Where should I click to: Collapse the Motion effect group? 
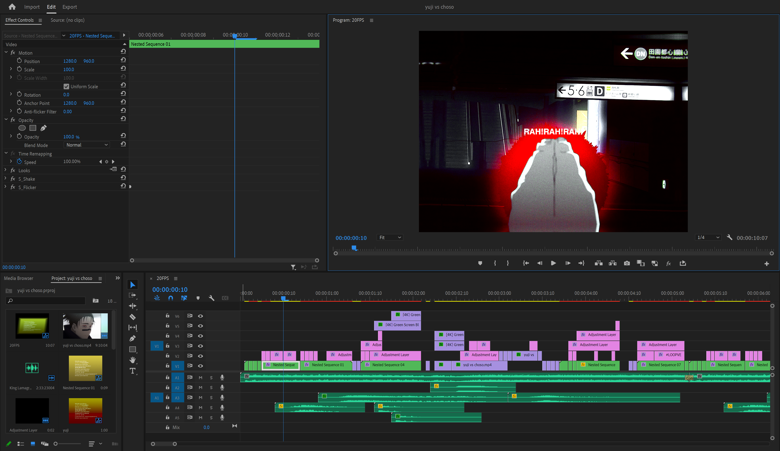(x=6, y=52)
